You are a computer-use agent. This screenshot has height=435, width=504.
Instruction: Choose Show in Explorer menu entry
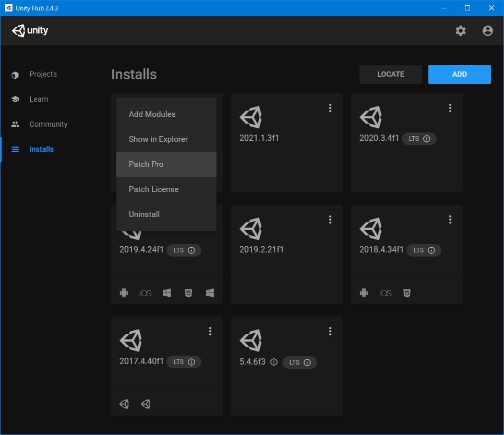click(166, 139)
